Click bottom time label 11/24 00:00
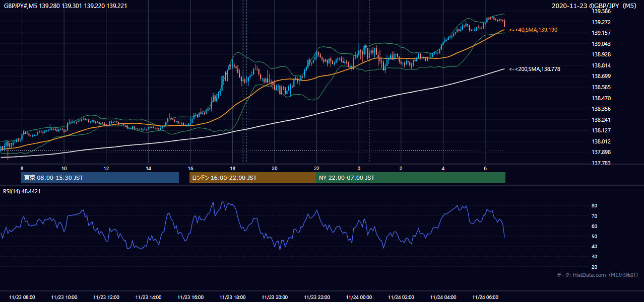Screen dimensions: 644x302 coord(359,297)
